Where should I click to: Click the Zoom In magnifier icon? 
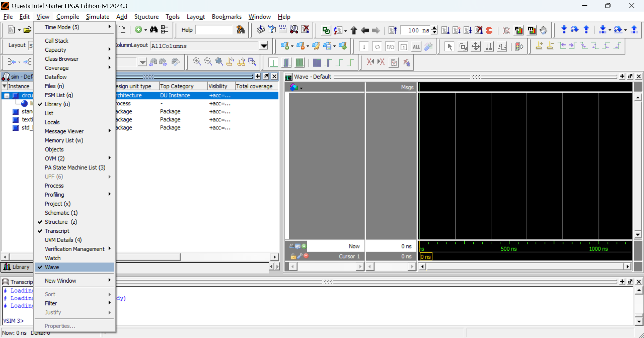coord(197,62)
